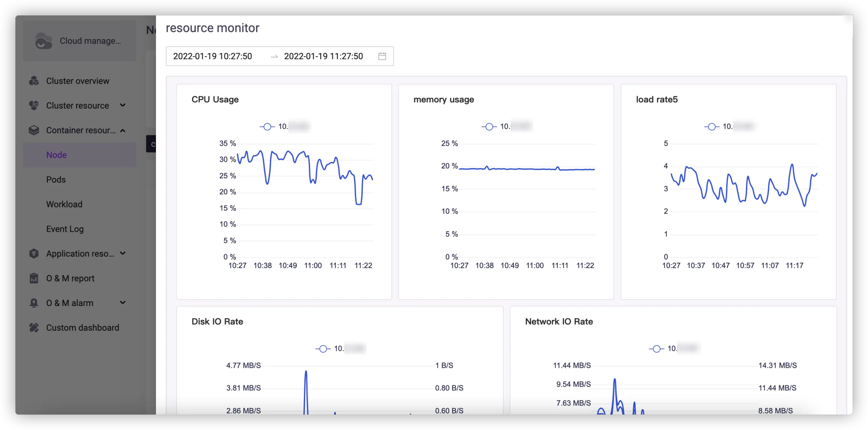The height and width of the screenshot is (430, 868).
Task: Expand the Cluster resource submenu
Action: point(122,105)
